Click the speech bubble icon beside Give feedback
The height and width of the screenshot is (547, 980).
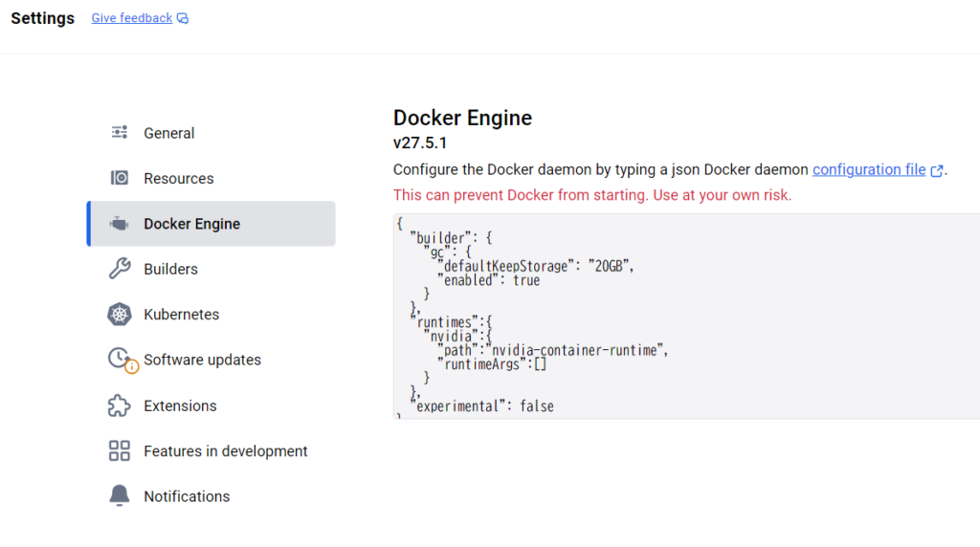183,19
